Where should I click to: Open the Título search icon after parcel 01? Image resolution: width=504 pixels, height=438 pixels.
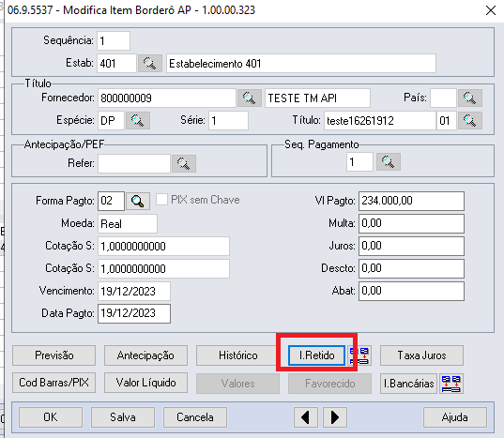pos(470,120)
